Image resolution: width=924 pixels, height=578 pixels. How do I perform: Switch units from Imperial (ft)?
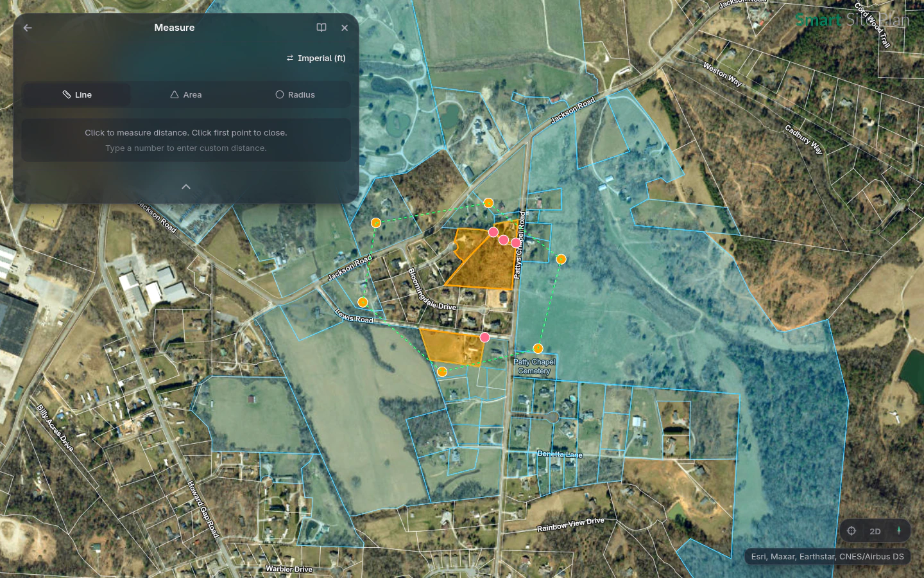[x=316, y=58]
